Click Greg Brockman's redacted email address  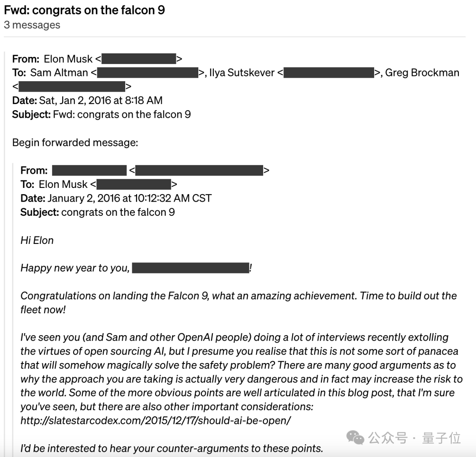point(72,86)
